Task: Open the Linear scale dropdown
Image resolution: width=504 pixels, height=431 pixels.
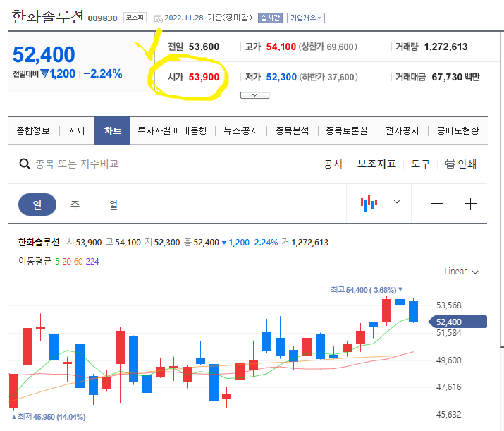Action: (462, 272)
